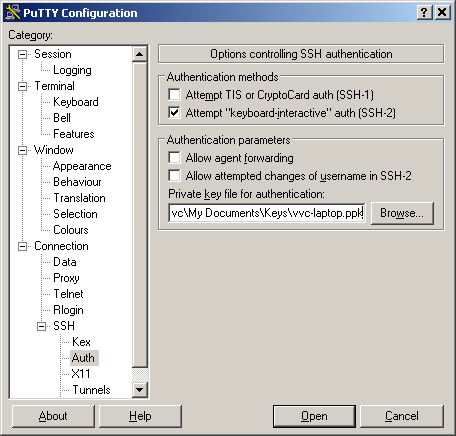
Task: Open Keyboard settings page
Action: 76,102
